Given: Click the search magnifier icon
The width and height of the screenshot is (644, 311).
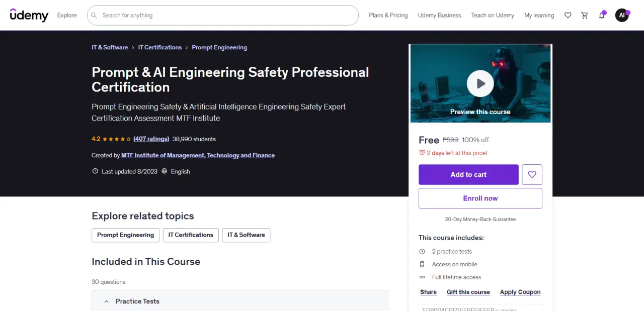Looking at the screenshot, I should coord(94,15).
